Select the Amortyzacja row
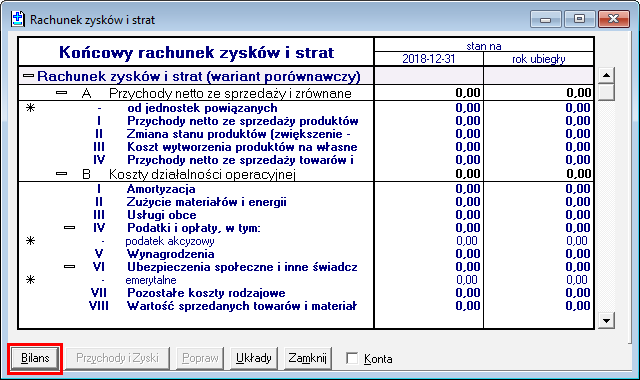Viewport: 640px width, 380px height. (306, 189)
